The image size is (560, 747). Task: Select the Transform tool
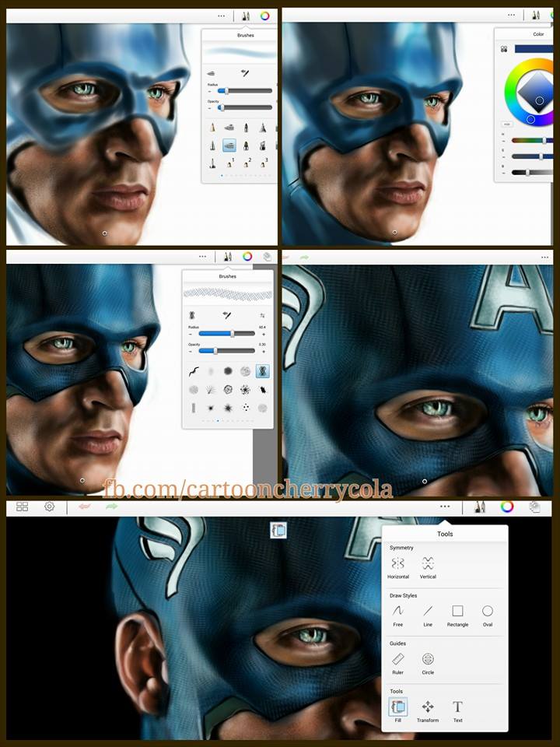tap(428, 711)
